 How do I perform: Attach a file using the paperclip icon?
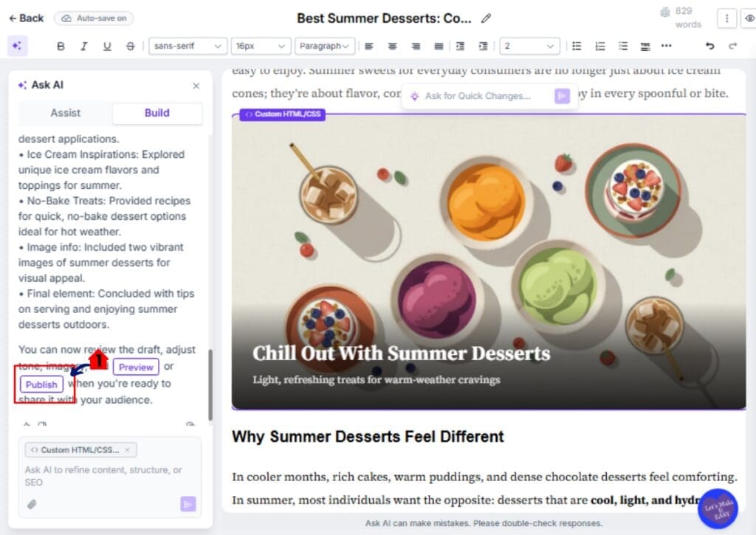point(30,505)
